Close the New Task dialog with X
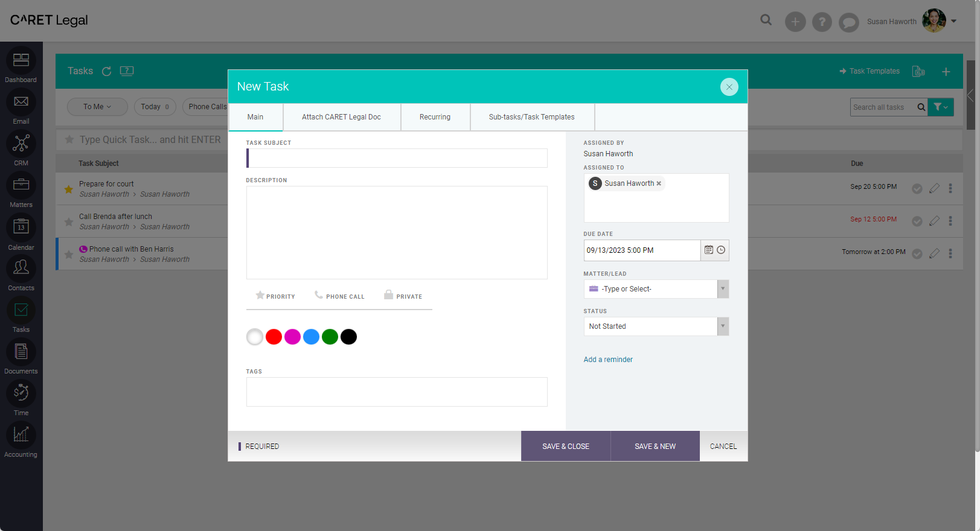Screen dimensions: 980x531 click(729, 87)
